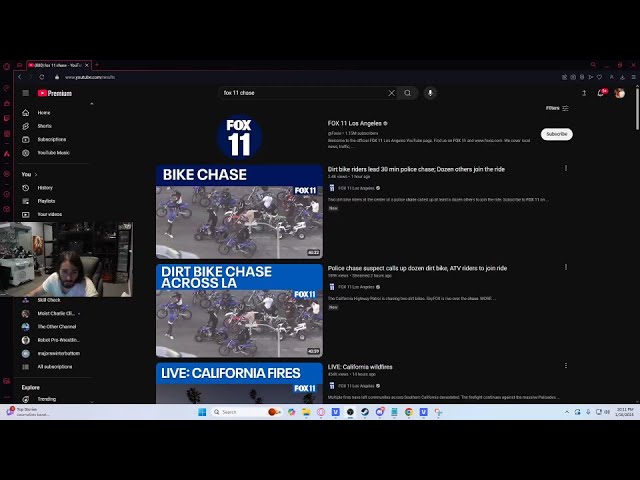Open 'LIVE: California wildfires' video title

click(x=360, y=367)
